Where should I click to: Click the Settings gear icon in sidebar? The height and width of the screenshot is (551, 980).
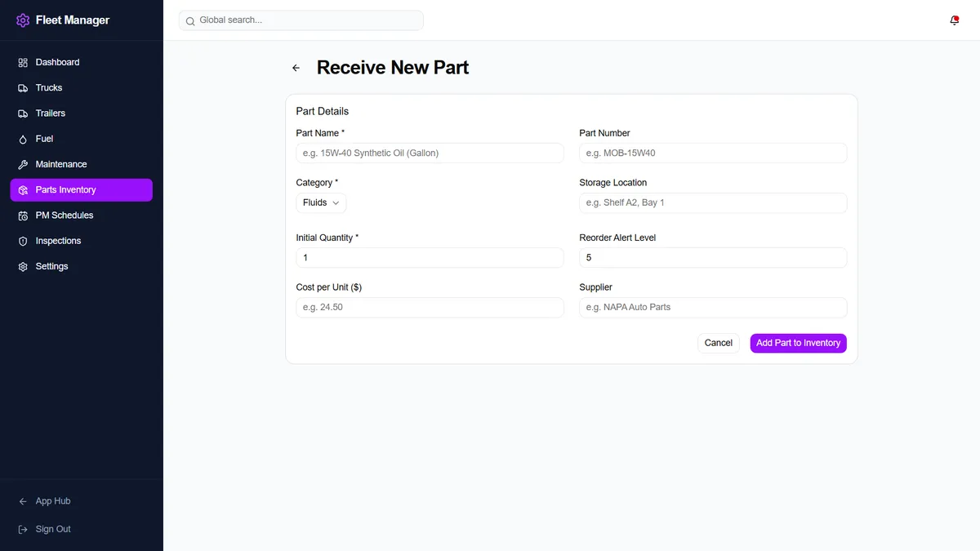(23, 267)
